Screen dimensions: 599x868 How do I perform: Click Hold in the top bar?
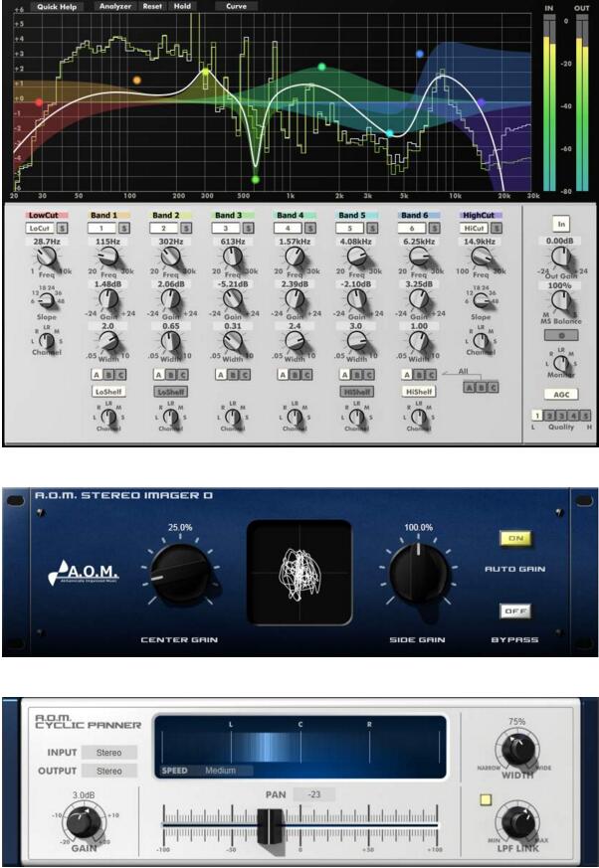(182, 7)
